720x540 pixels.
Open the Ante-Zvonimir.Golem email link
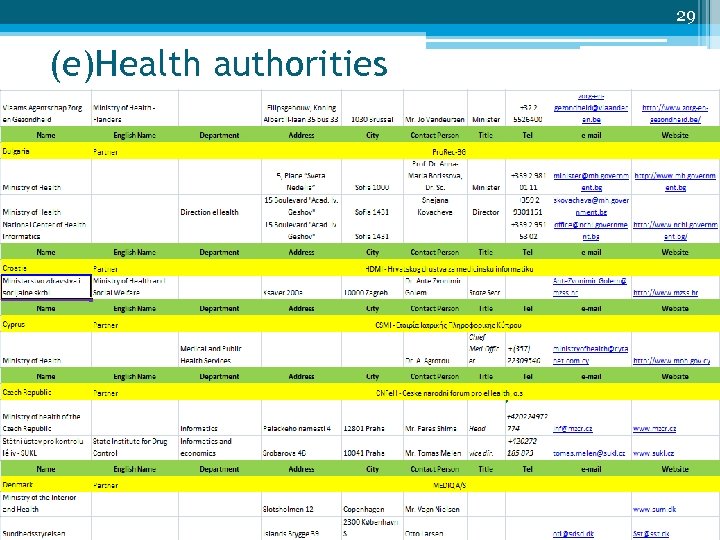[590, 287]
